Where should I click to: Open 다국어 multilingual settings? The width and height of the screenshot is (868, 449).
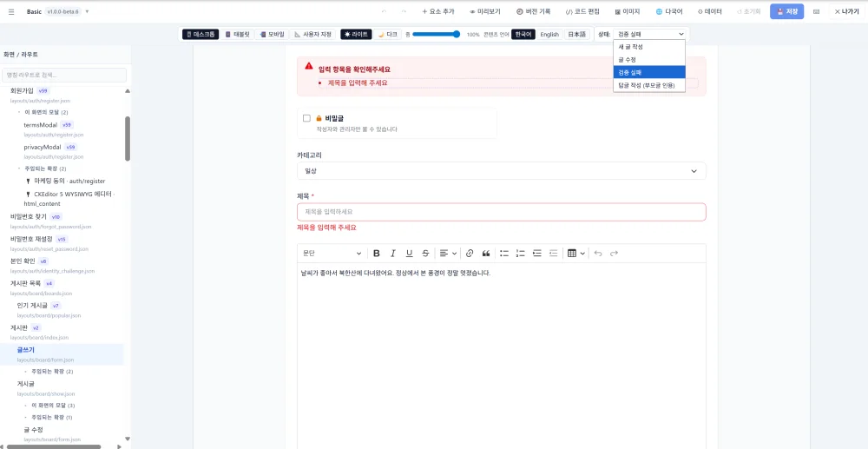668,11
